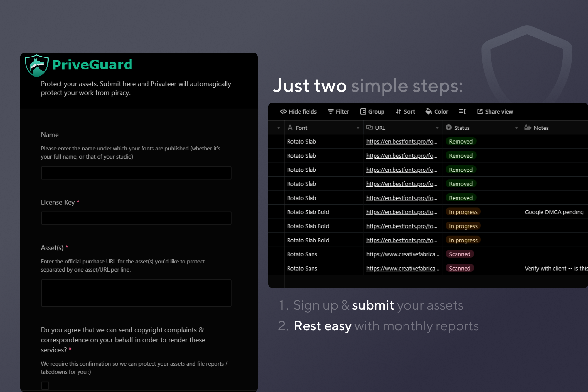This screenshot has width=588, height=392.
Task: Click the row height icon
Action: click(462, 112)
